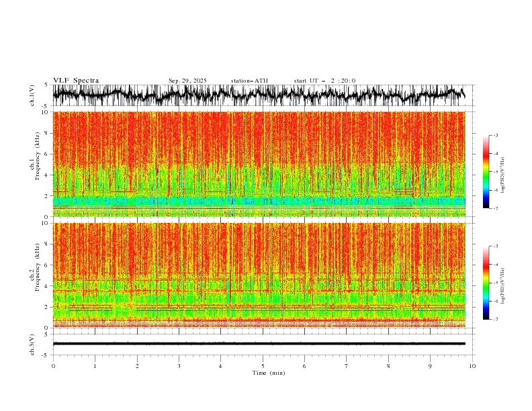Click the ch.2 spectrogram plot
532x411 pixels.
259,275
